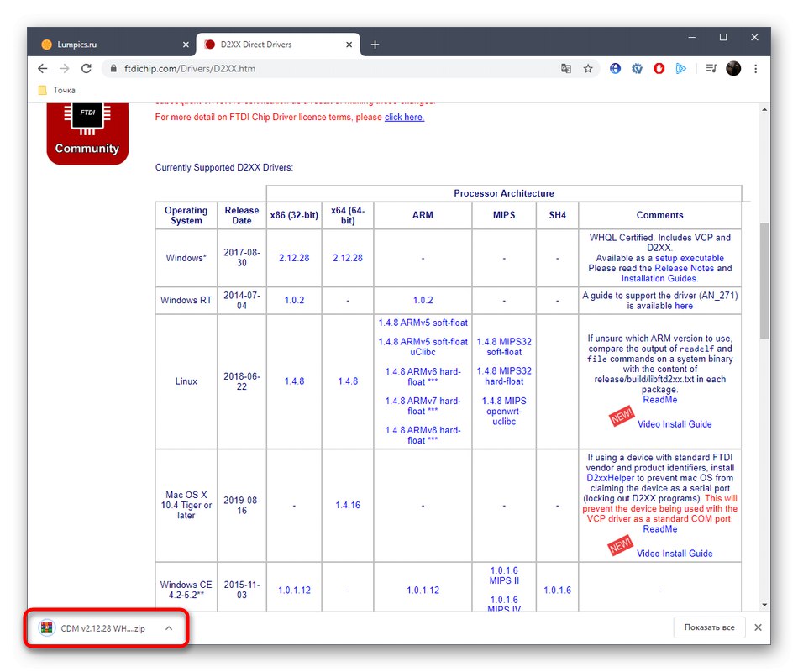Click the browser forward arrow
This screenshot has height=672, width=798.
point(64,69)
